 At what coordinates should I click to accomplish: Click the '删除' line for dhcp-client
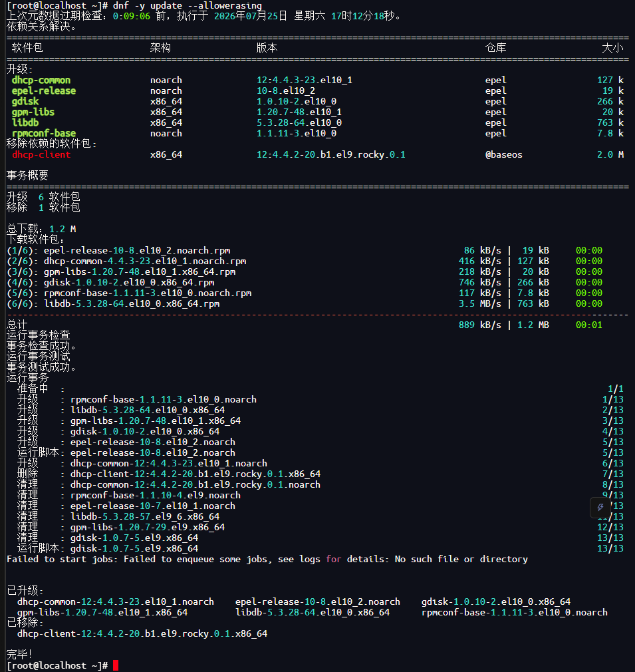[x=169, y=474]
